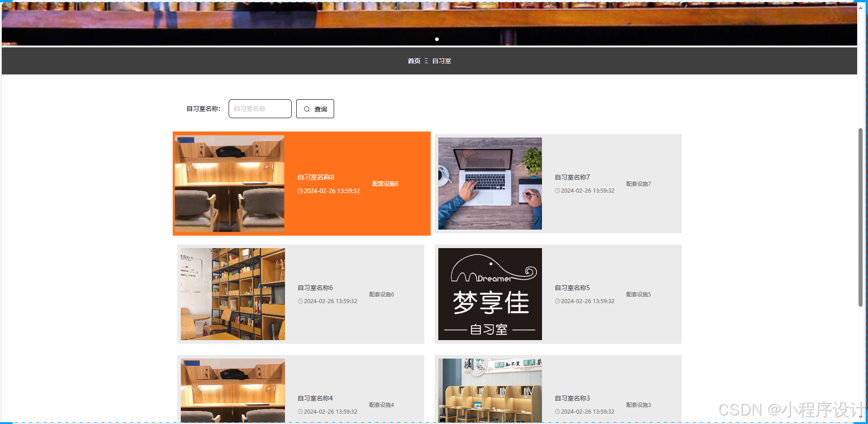Click the 配套设施7 label
Viewport: 868px width, 424px height.
(x=638, y=184)
